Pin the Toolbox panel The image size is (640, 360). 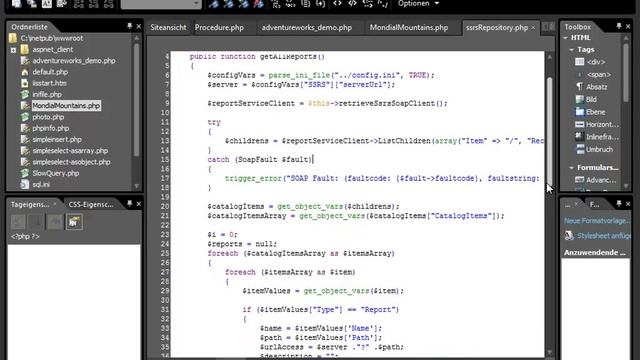click(619, 26)
